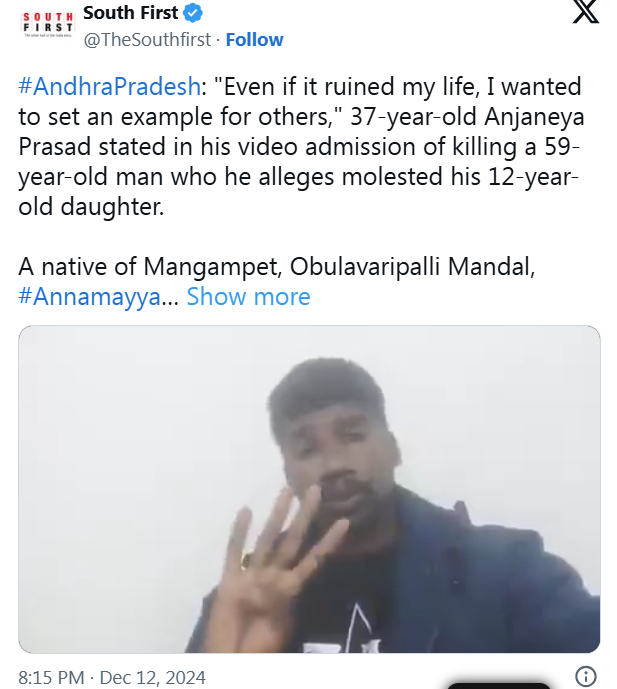This screenshot has width=617, height=689.
Task: Click the blue verified badge
Action: (x=194, y=14)
